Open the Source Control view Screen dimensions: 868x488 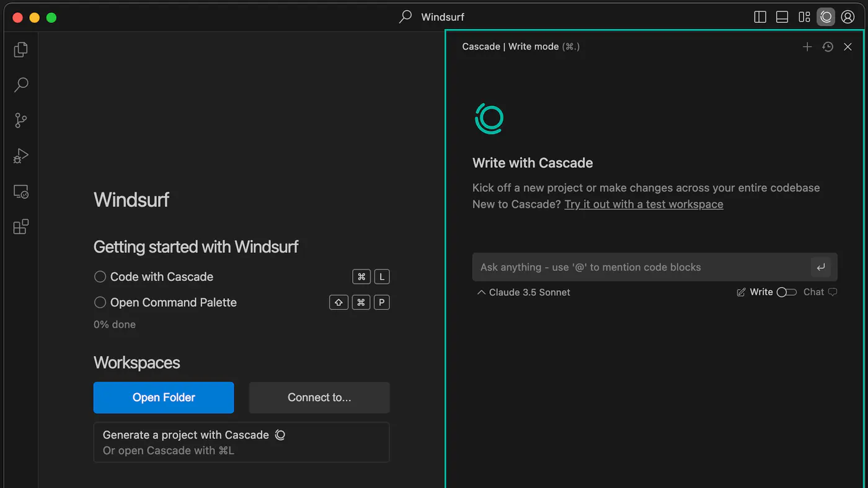pos(21,120)
